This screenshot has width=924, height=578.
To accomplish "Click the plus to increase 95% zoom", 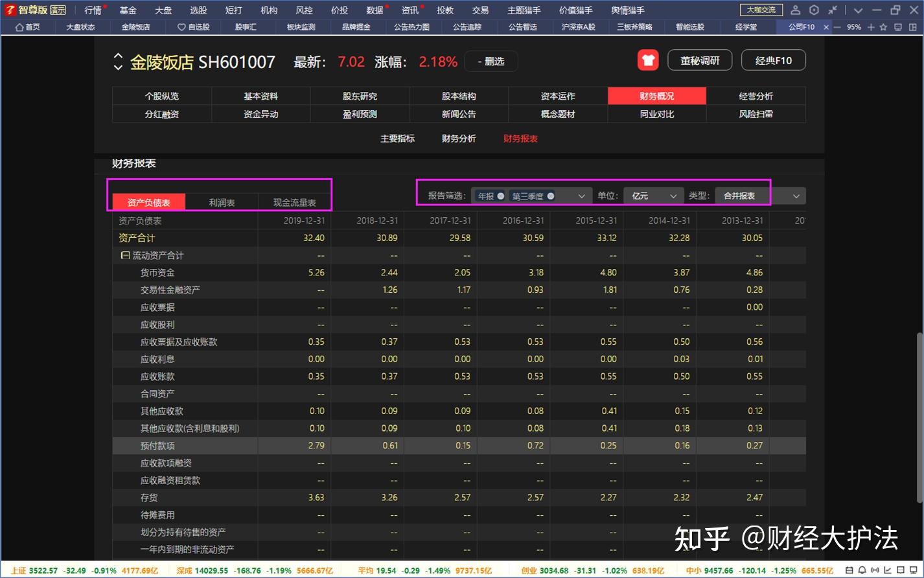I will [x=872, y=27].
